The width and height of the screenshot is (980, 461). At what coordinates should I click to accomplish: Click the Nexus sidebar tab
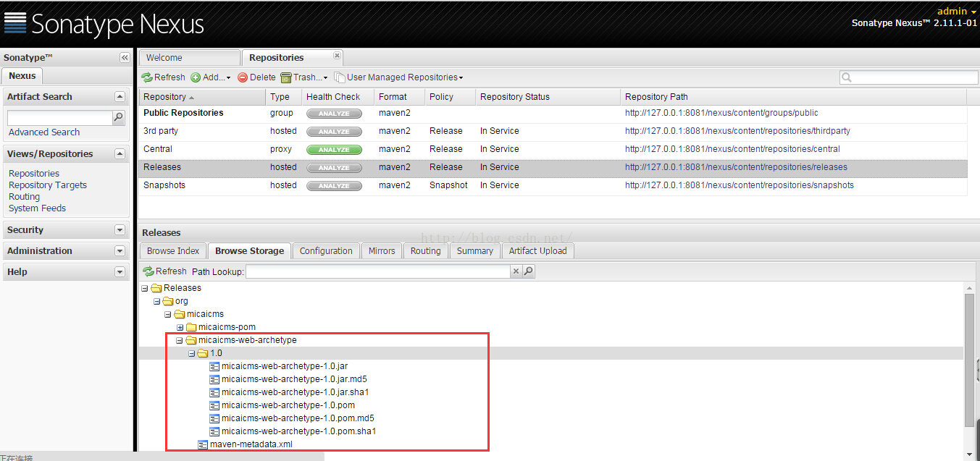[x=22, y=76]
